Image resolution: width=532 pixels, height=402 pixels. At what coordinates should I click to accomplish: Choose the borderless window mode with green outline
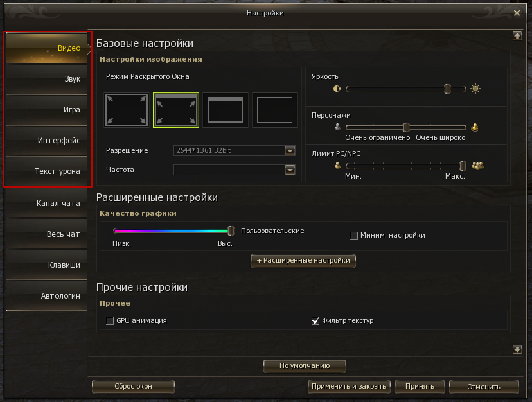point(176,110)
